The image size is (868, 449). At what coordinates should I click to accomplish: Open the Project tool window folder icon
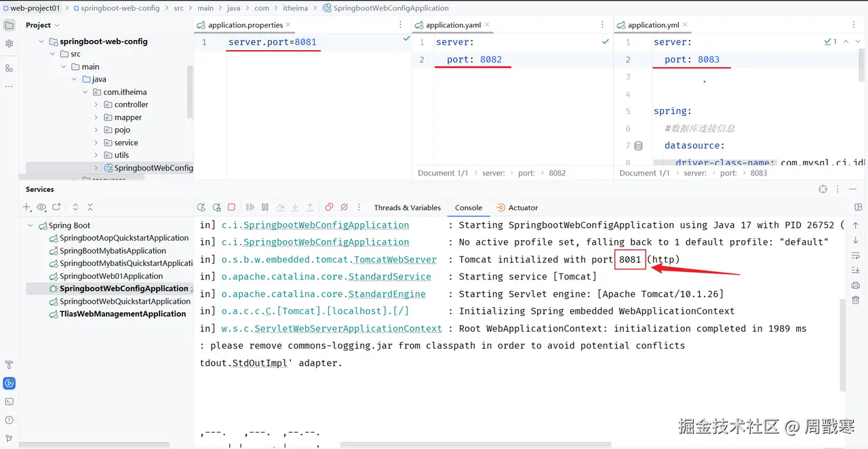9,25
